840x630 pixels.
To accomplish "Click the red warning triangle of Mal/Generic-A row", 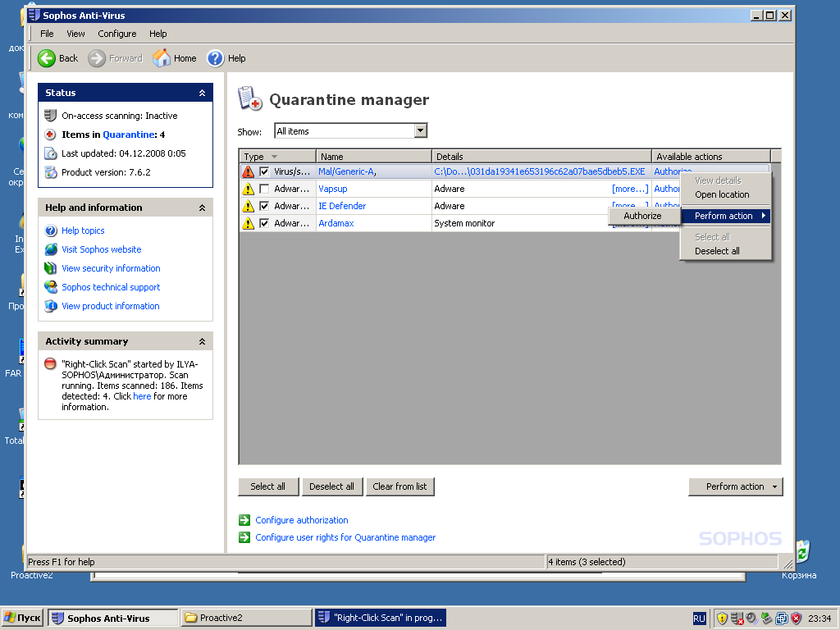I will (x=248, y=171).
